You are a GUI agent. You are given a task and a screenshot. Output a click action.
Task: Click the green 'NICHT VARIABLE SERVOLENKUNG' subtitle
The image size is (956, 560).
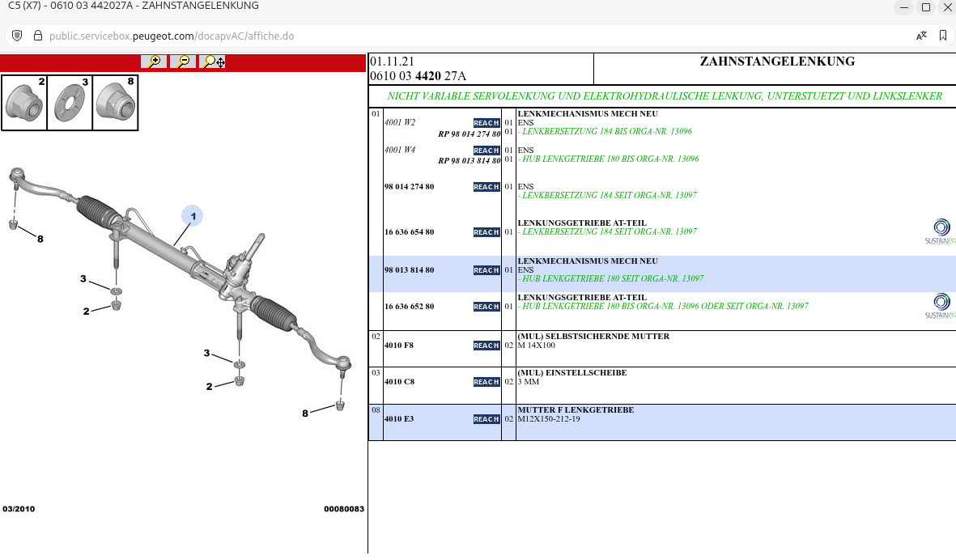pos(665,96)
